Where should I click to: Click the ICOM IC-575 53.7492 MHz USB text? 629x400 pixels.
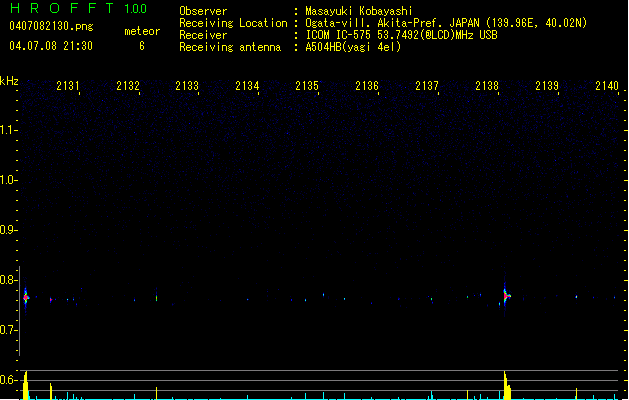[402, 35]
